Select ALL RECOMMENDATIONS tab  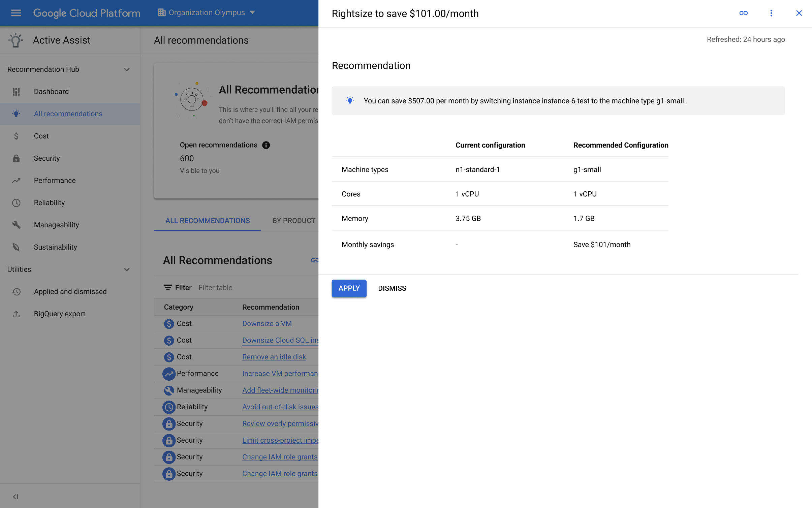pyautogui.click(x=207, y=220)
